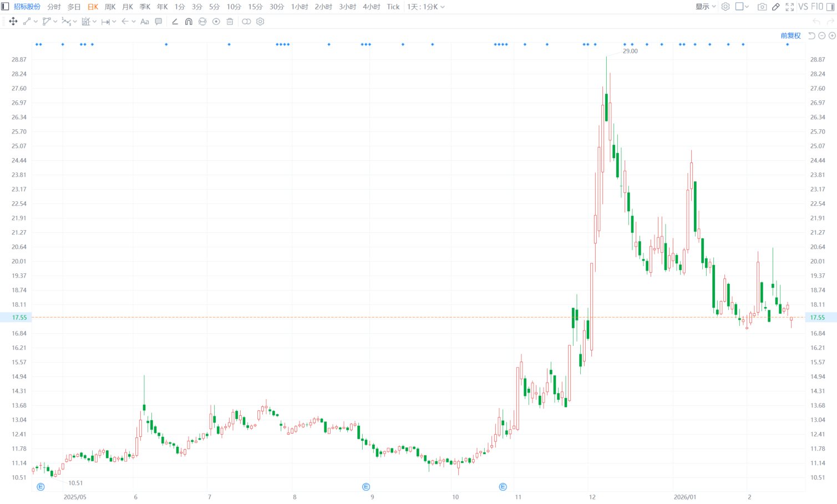Click the overlapping circles link icon
Screen dimensions: 837x504
[246, 22]
